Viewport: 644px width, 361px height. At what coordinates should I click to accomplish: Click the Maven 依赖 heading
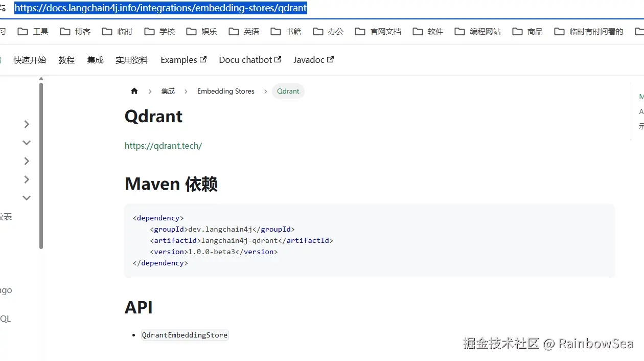click(171, 184)
